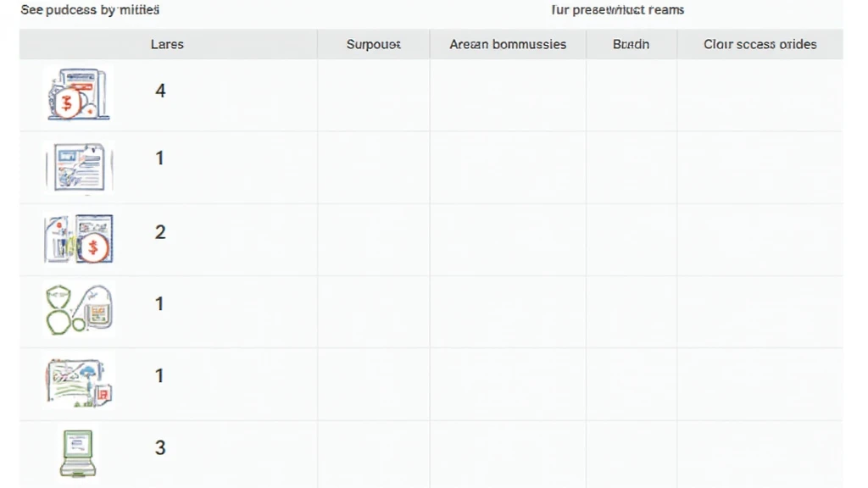
Task: Click empty Bradn cell beside green laptop
Action: tap(631, 454)
